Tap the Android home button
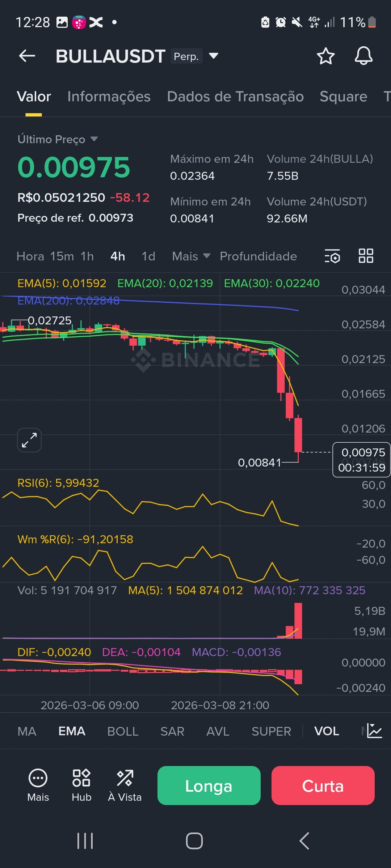 [194, 841]
